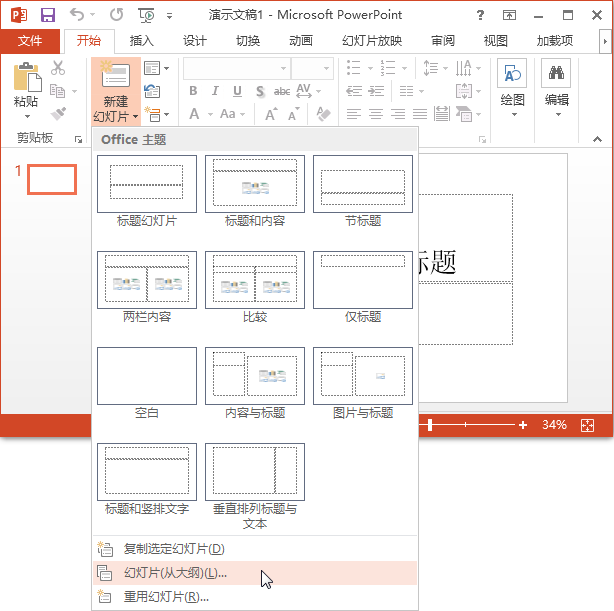Switch to the 设计 tab
The image size is (614, 611).
tap(195, 41)
